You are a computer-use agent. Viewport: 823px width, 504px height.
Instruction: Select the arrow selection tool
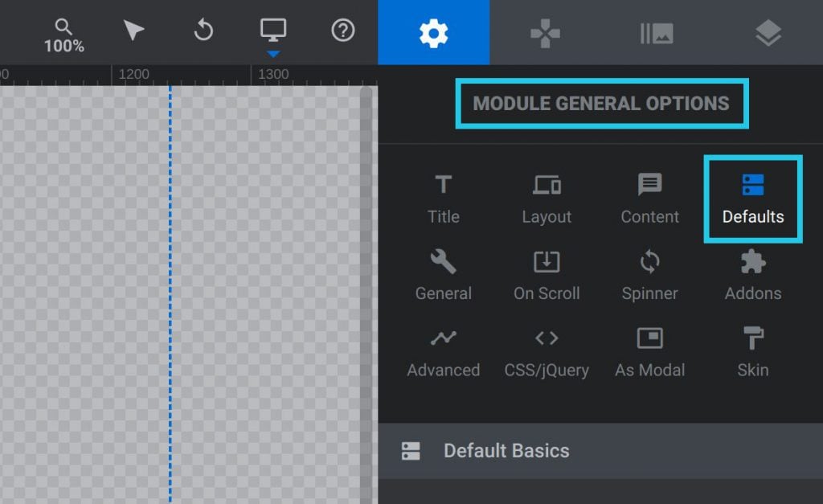pos(132,32)
